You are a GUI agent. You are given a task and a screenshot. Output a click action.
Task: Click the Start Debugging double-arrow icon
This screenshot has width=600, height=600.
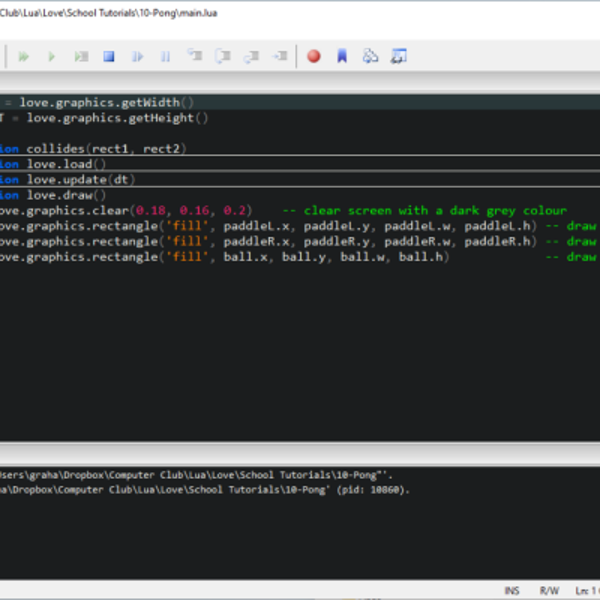(x=24, y=57)
